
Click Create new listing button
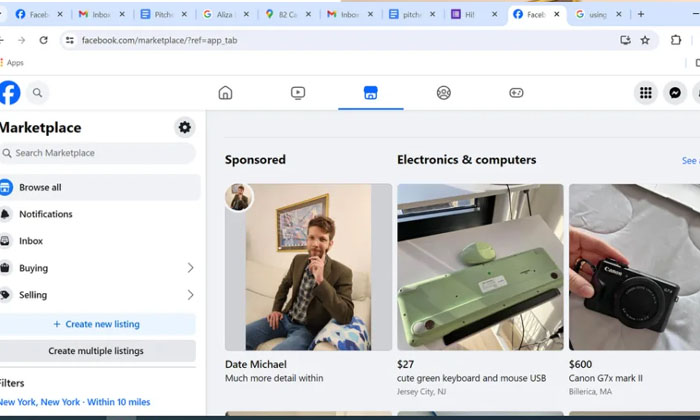coord(96,324)
